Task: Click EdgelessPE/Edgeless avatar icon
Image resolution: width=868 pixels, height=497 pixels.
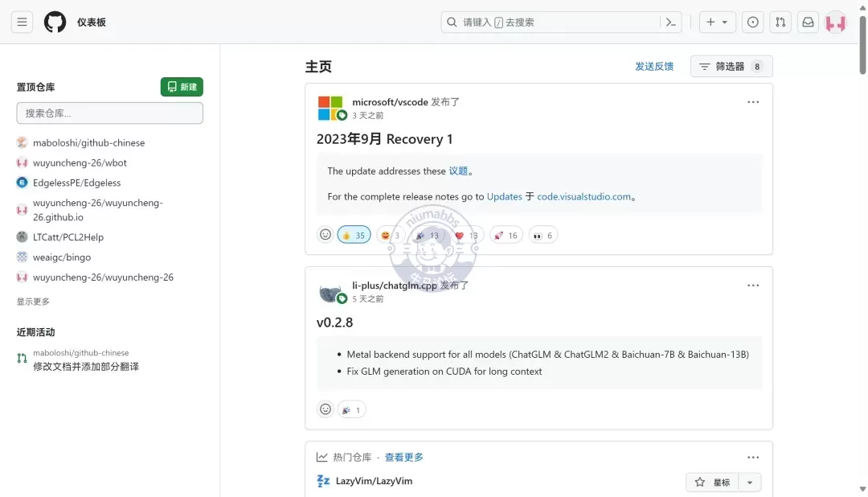Action: click(x=23, y=183)
